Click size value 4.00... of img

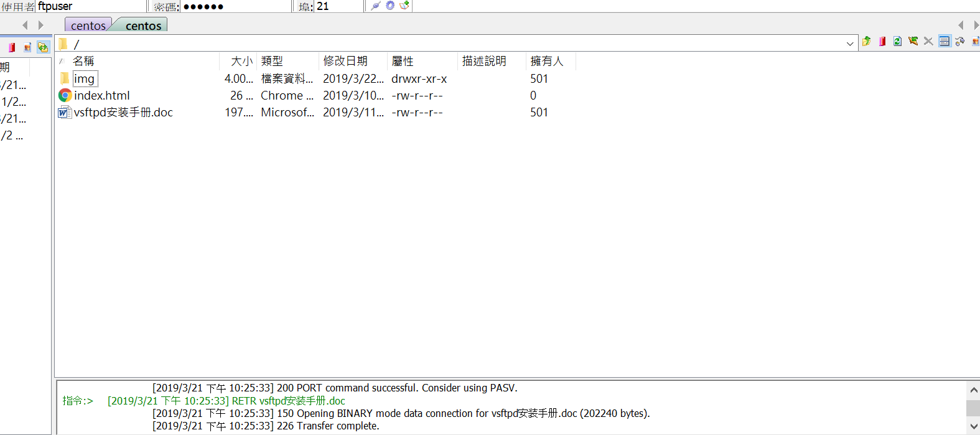click(239, 78)
